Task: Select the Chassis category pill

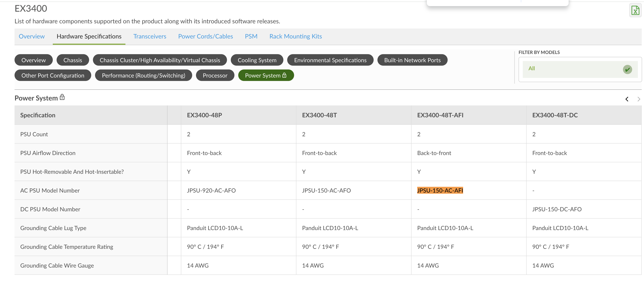Action: click(x=73, y=60)
